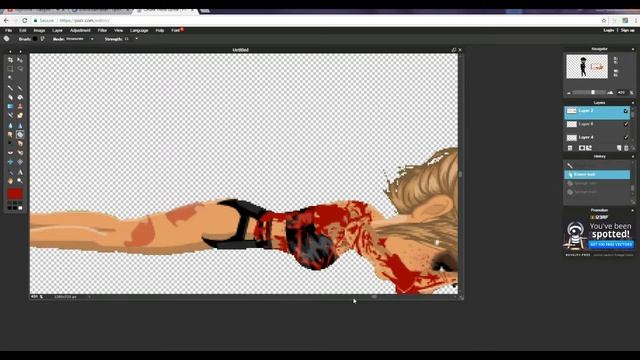
Task: Collapse the History panel
Action: 633,157
